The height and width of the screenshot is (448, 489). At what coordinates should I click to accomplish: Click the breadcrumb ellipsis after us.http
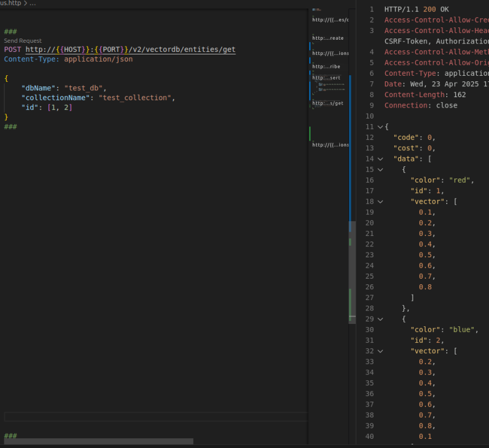[33, 4]
